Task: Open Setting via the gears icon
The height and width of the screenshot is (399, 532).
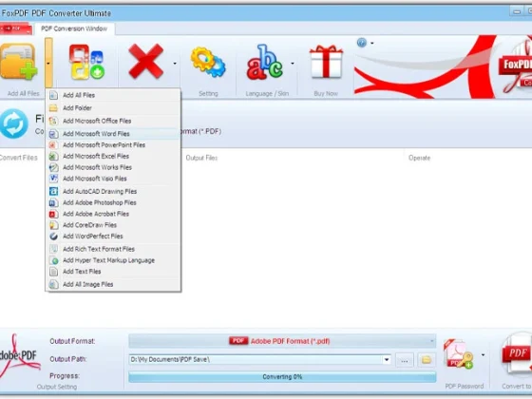Action: [x=208, y=62]
